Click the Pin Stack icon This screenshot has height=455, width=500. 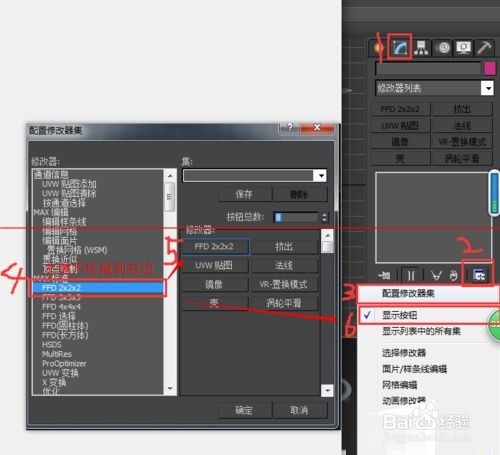pyautogui.click(x=384, y=275)
